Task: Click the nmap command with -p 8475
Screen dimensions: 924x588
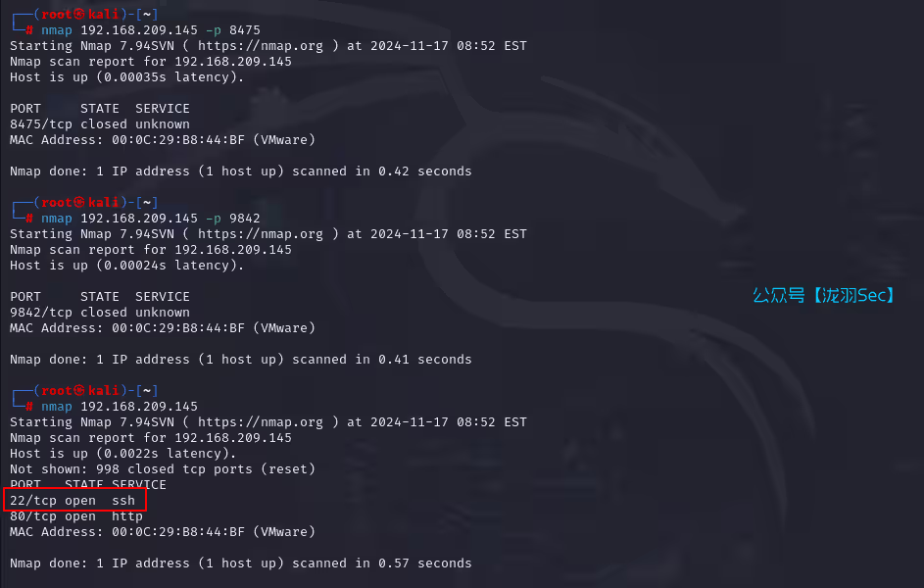Action: (150, 30)
